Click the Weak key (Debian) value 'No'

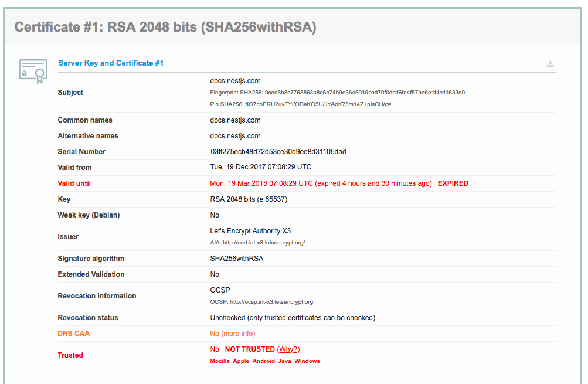point(215,215)
